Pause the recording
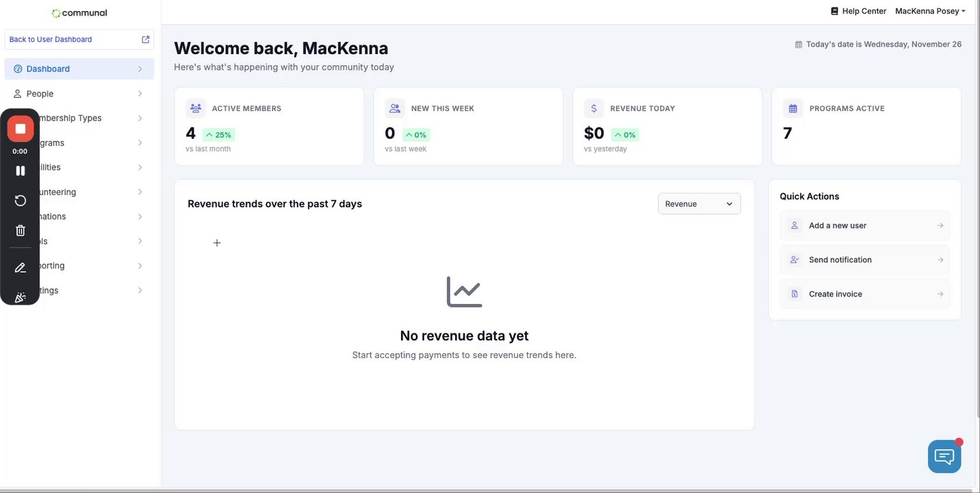This screenshot has height=493, width=980. point(21,170)
